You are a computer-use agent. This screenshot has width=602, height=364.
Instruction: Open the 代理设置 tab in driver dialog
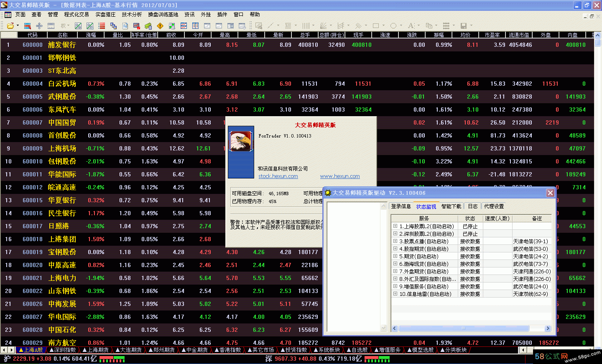[x=494, y=206]
